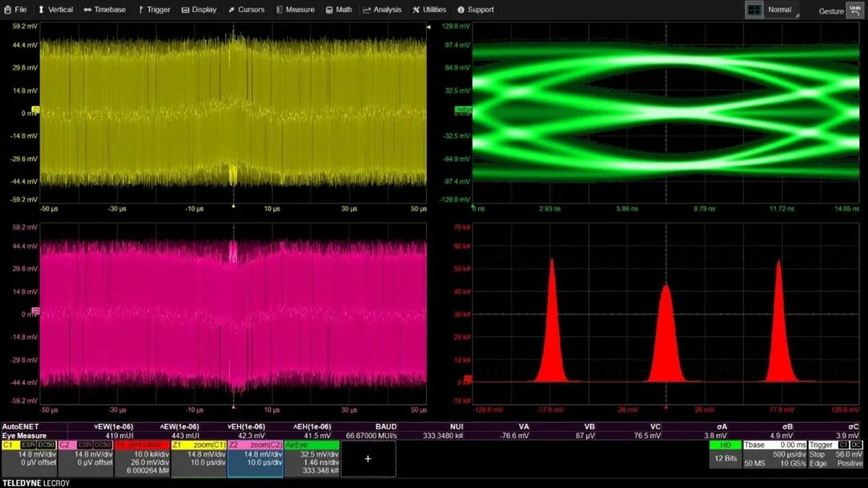868x488 pixels.
Task: Click the center red histogram peak
Action: tap(666, 333)
